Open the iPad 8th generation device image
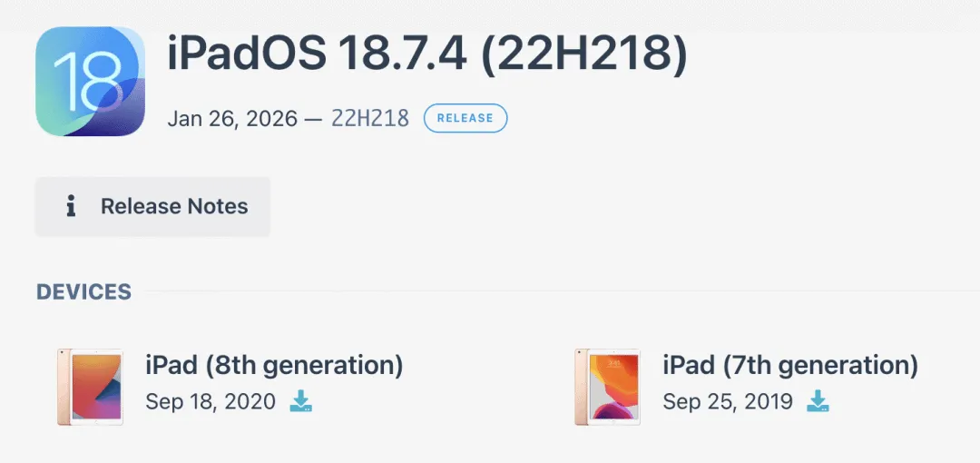The width and height of the screenshot is (980, 463). point(90,386)
